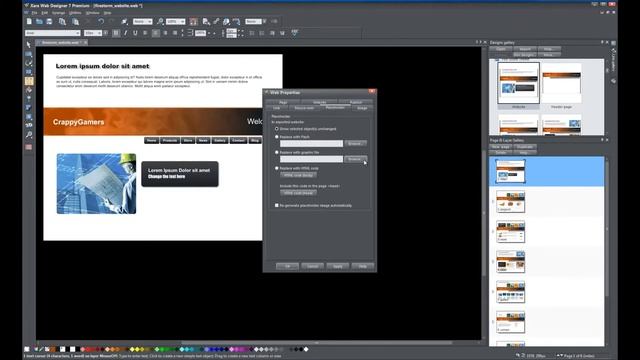This screenshot has width=640, height=360.
Task: Select the Website design thumbnail in Designs gallery
Action: [x=518, y=83]
